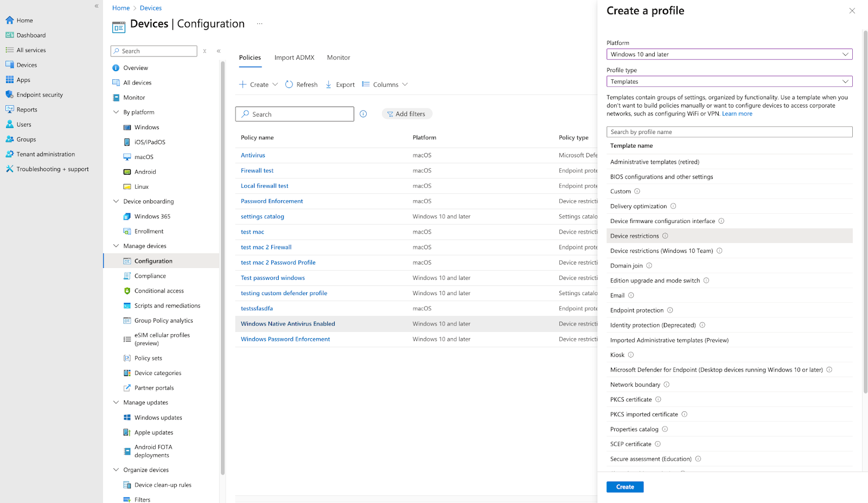This screenshot has width=868, height=503.
Task: Select the Device restrictions template
Action: tap(729, 236)
